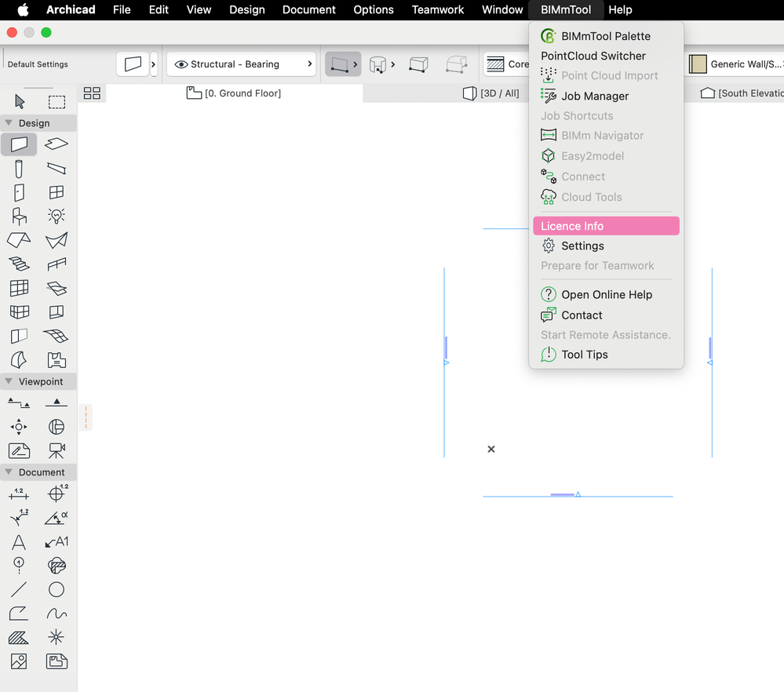
Task: Switch to the 3D / All tab
Action: click(x=491, y=93)
